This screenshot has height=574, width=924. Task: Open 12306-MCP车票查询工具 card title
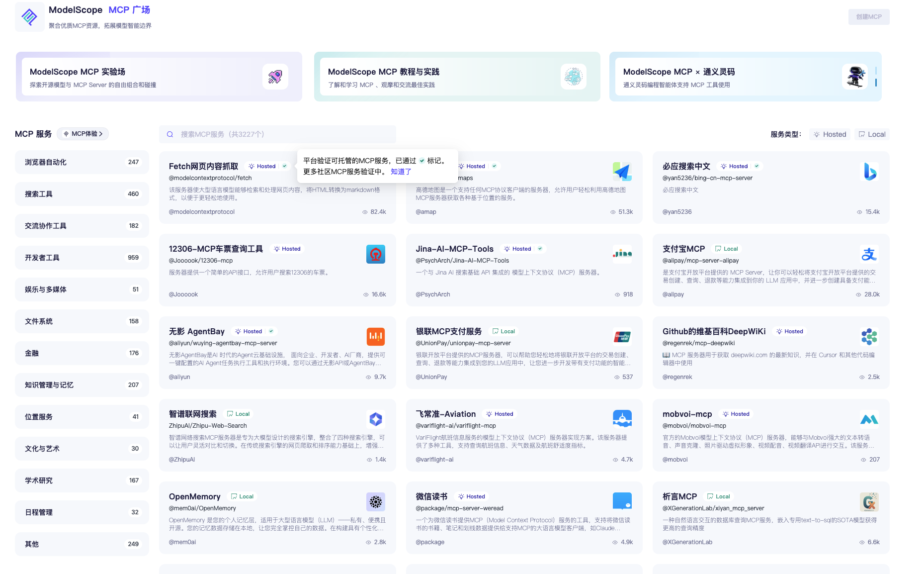coord(216,249)
